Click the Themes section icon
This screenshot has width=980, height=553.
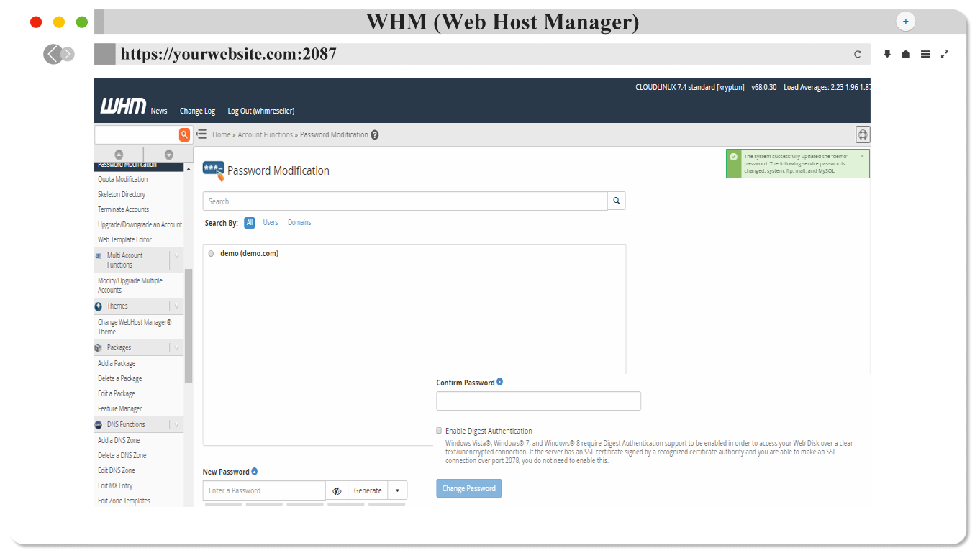pyautogui.click(x=99, y=306)
